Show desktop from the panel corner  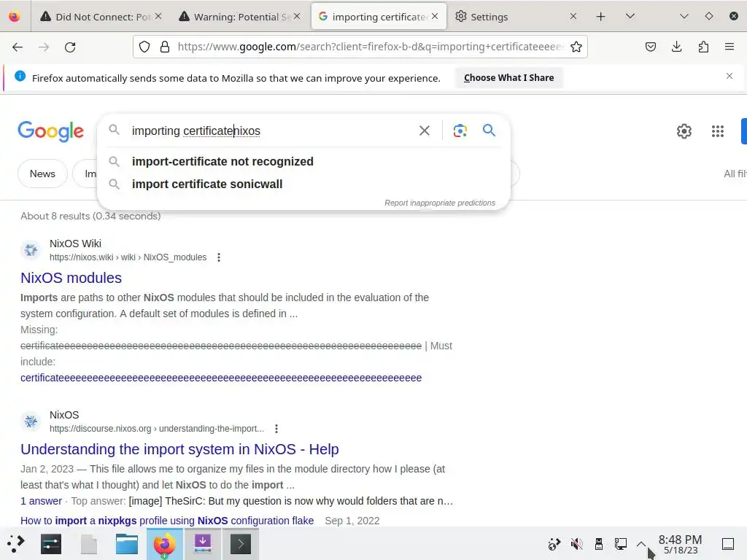point(728,544)
